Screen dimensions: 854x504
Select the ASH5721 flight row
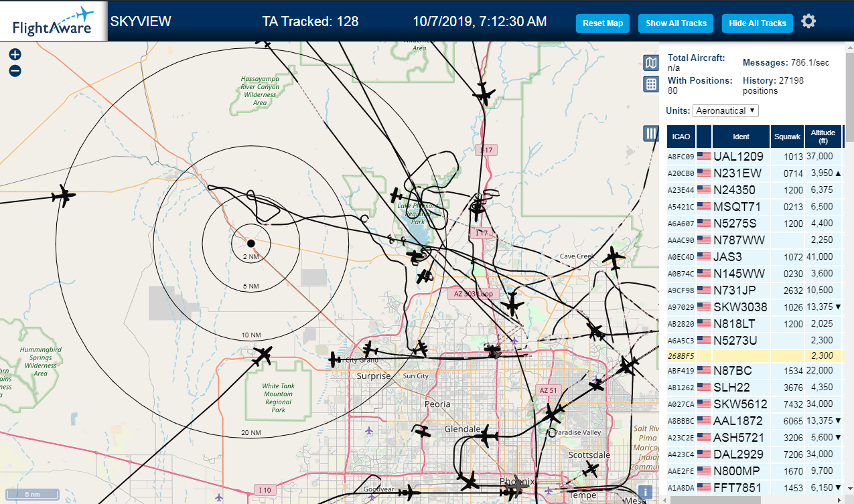(756, 438)
